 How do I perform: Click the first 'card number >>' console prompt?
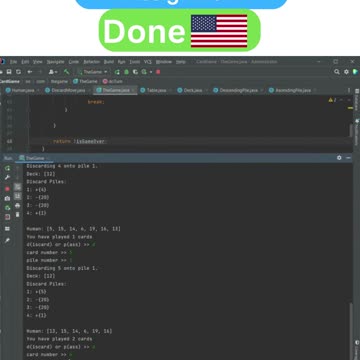coord(47,252)
